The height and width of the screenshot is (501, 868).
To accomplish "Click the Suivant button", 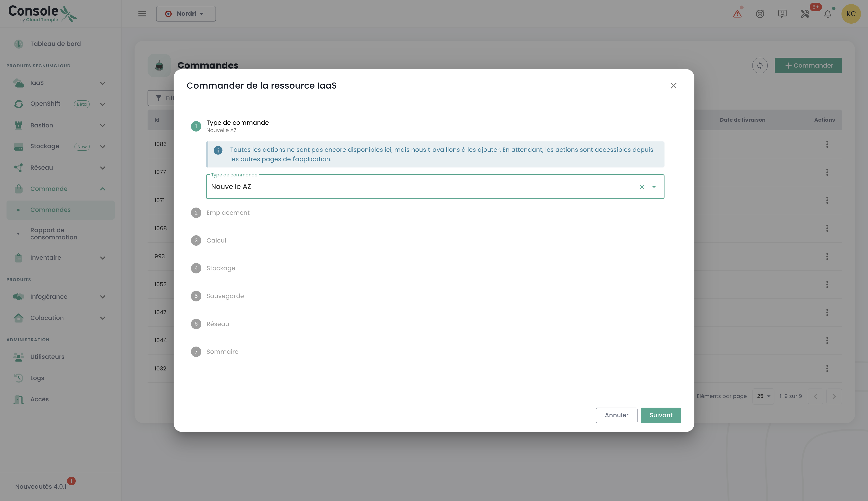I will [661, 415].
